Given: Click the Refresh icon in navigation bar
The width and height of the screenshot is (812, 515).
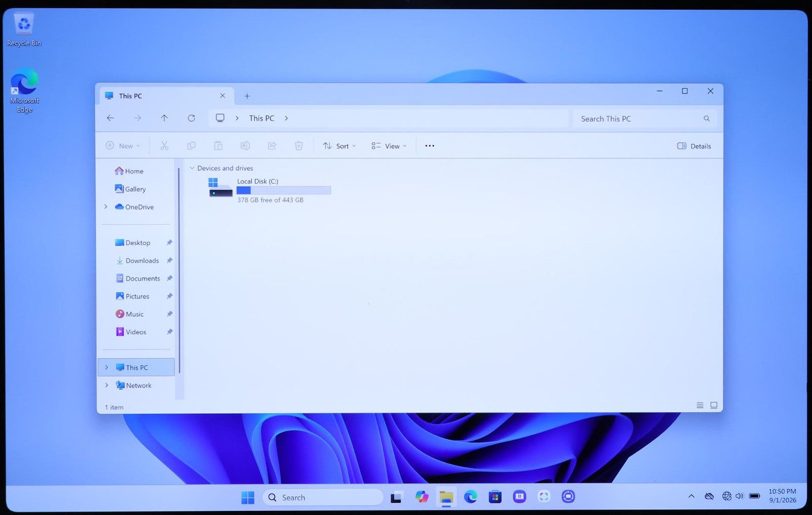Looking at the screenshot, I should 191,118.
